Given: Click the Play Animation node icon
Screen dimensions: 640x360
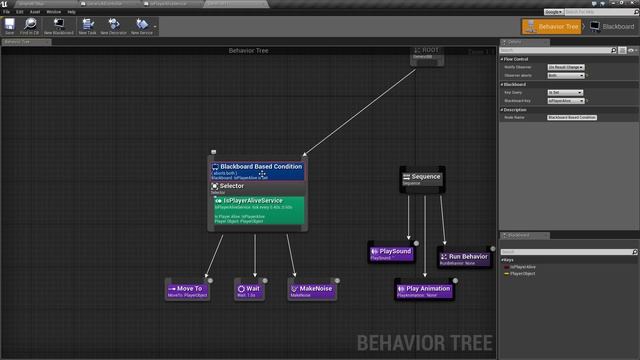Looking at the screenshot, I should tap(401, 289).
